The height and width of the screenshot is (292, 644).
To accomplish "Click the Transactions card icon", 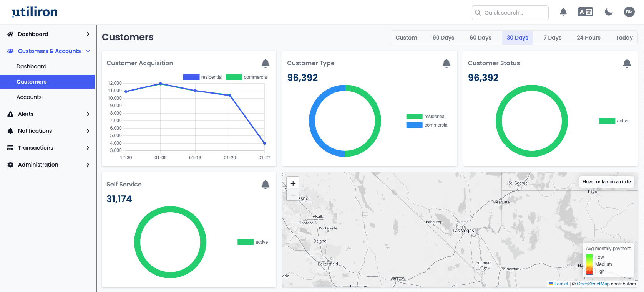I will point(10,148).
